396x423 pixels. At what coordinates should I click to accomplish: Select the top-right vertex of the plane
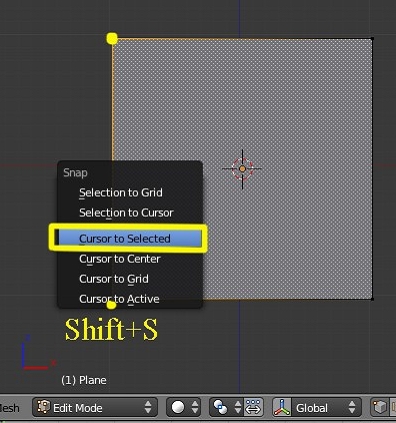[x=372, y=39]
